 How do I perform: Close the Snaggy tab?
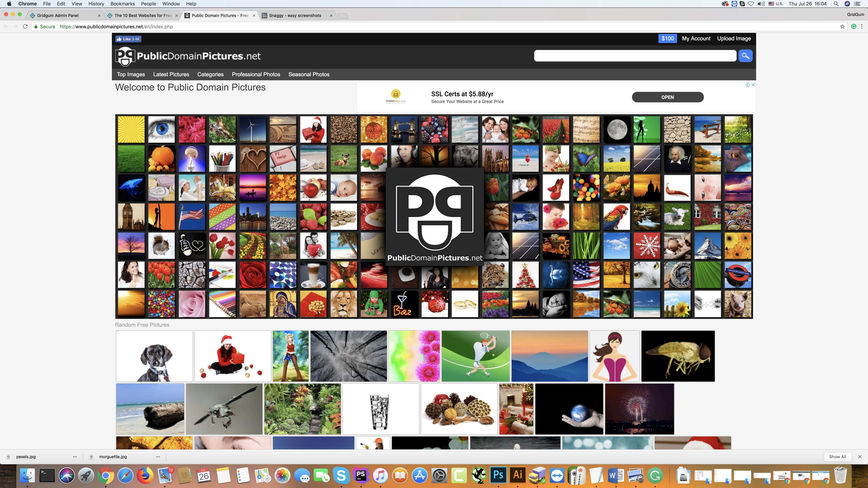[x=331, y=15]
